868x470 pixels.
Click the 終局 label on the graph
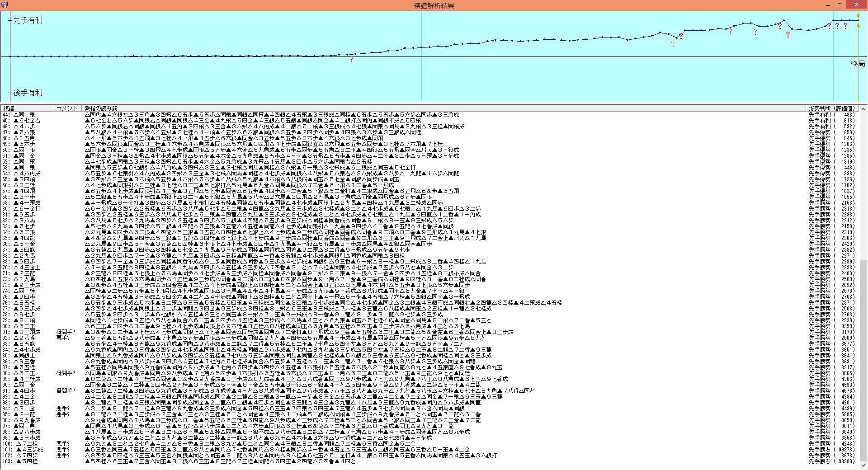click(x=857, y=64)
